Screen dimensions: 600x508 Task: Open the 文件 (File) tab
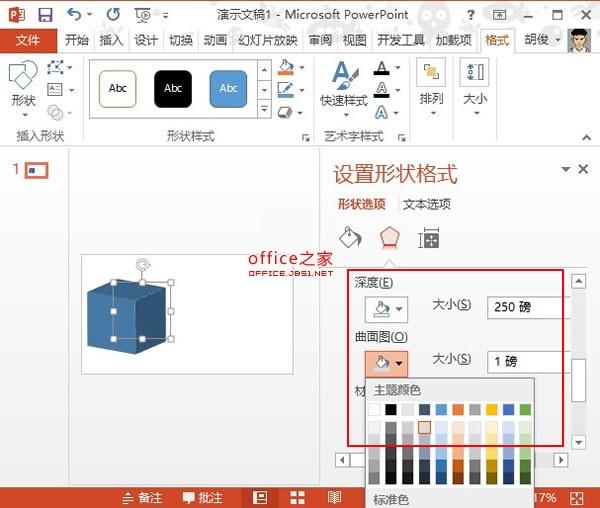click(x=28, y=40)
